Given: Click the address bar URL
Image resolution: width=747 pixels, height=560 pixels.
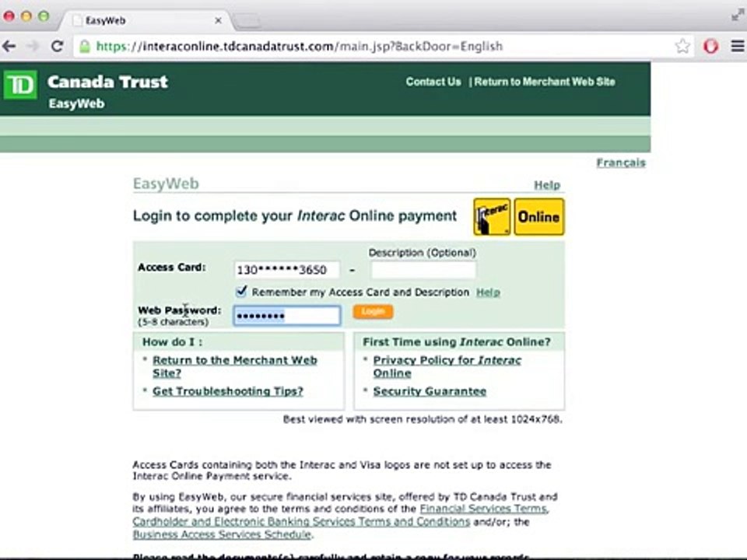Looking at the screenshot, I should click(299, 46).
